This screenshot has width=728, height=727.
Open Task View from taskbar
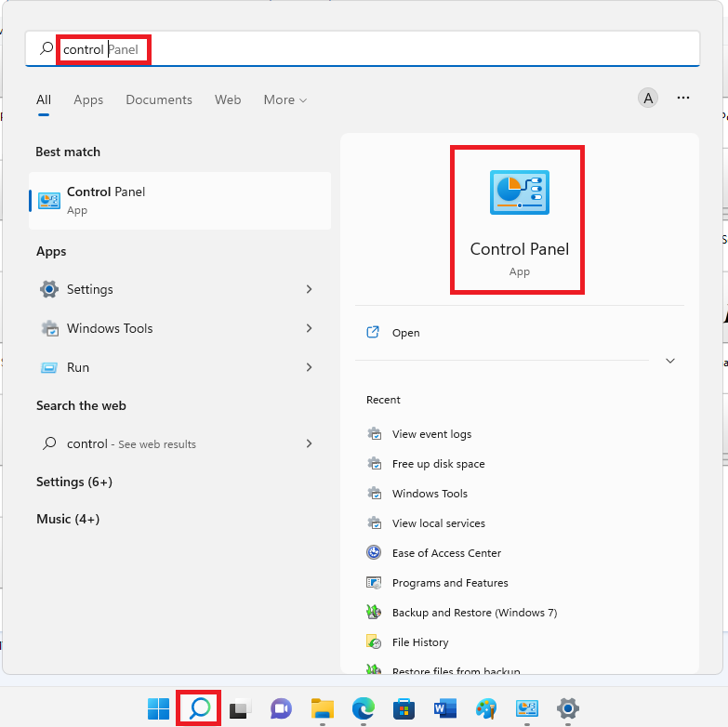tap(240, 708)
